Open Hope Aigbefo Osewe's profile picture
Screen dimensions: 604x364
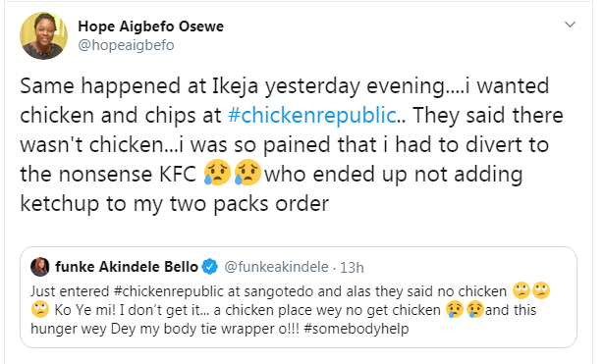[43, 35]
